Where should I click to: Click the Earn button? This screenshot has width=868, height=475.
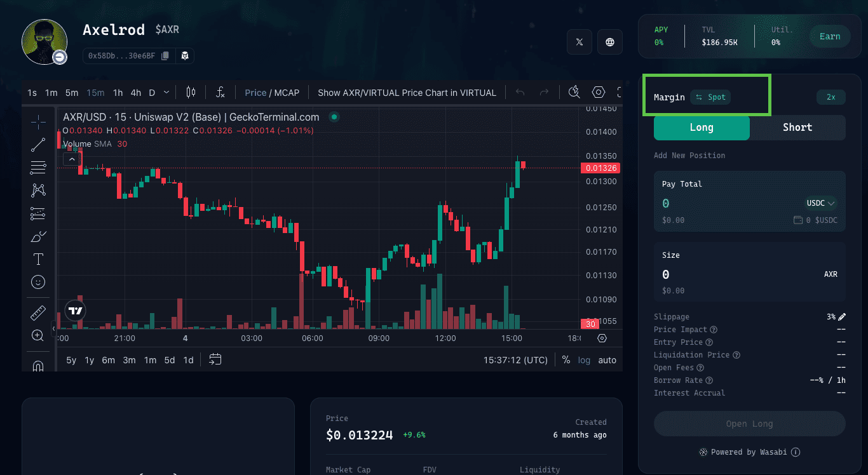click(829, 37)
